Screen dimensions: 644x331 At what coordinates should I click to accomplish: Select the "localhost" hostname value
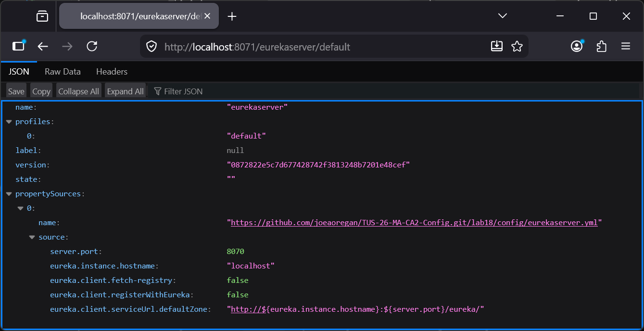point(251,266)
